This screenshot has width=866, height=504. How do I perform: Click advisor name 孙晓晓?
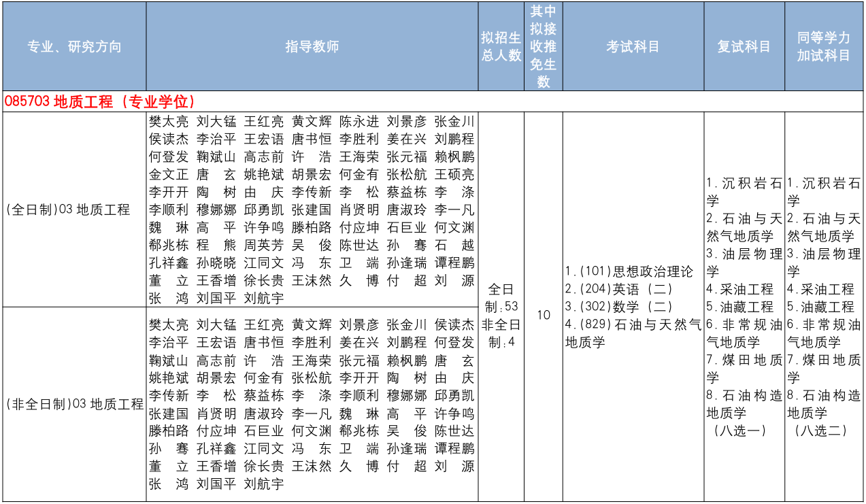click(216, 263)
